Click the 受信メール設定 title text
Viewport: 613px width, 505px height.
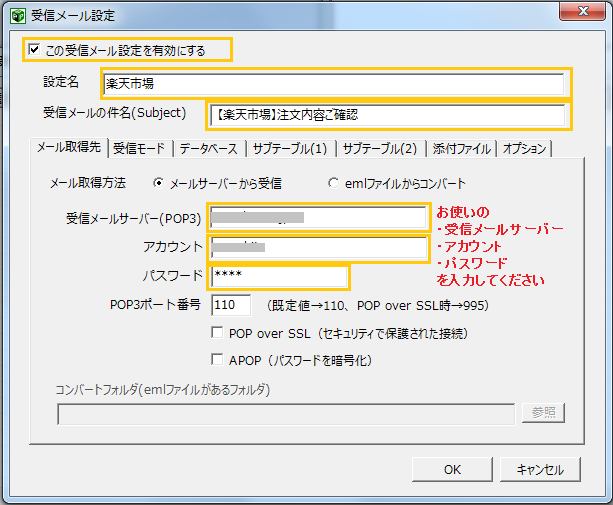coord(73,16)
